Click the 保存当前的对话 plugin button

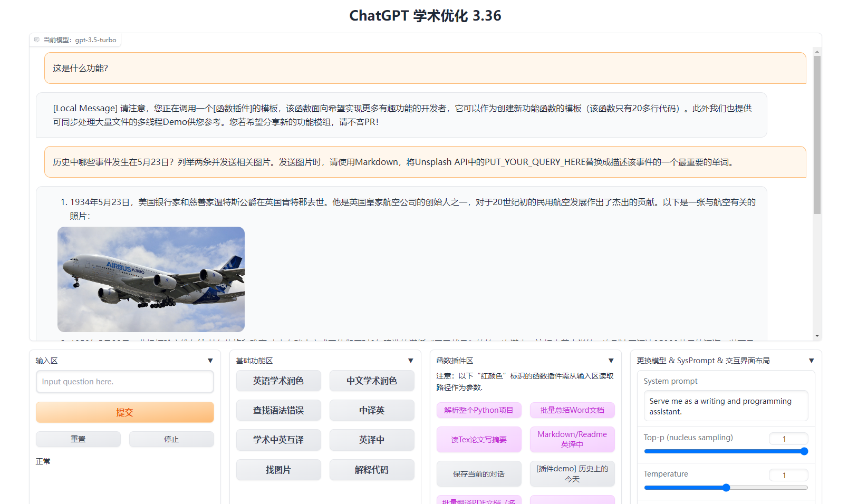point(479,474)
